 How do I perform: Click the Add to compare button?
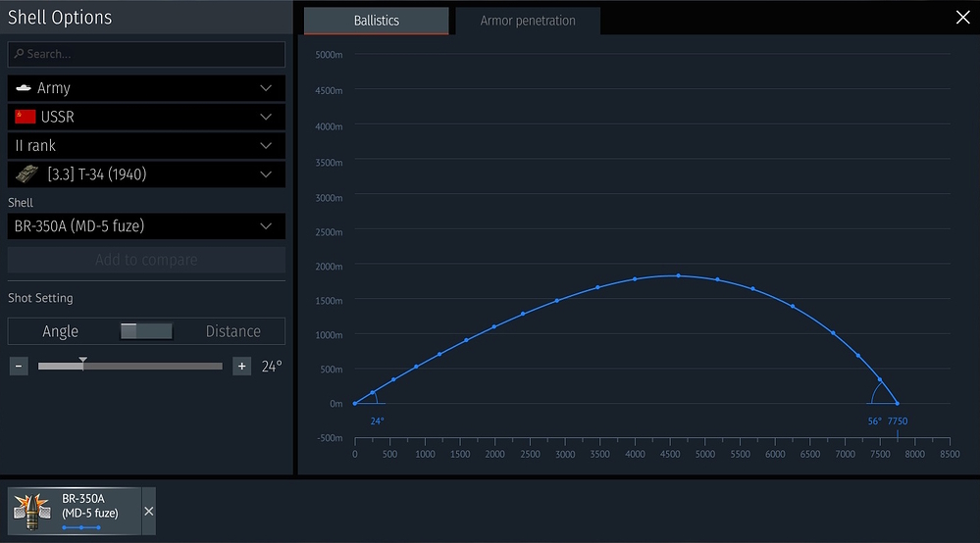(146, 260)
